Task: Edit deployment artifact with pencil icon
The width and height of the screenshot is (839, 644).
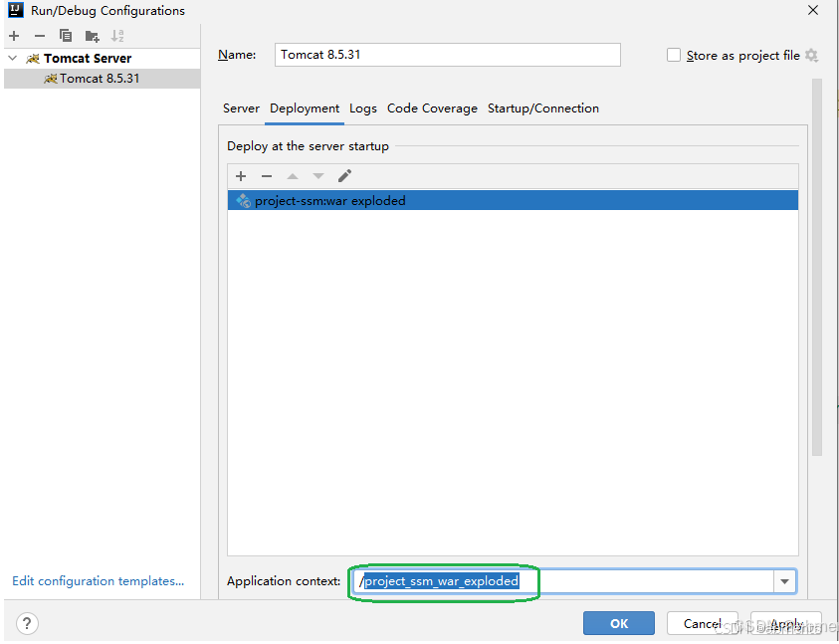Action: tap(344, 176)
